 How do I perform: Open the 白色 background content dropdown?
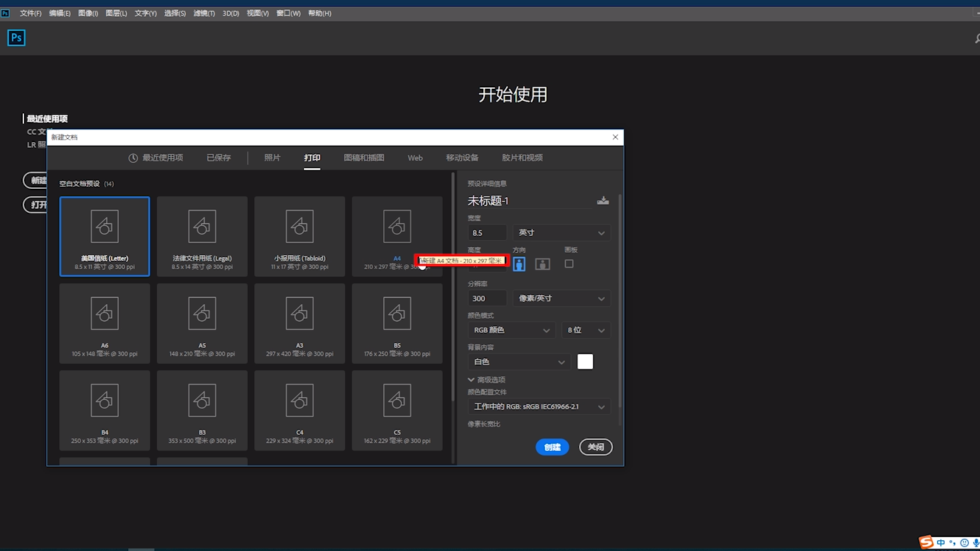coord(519,362)
